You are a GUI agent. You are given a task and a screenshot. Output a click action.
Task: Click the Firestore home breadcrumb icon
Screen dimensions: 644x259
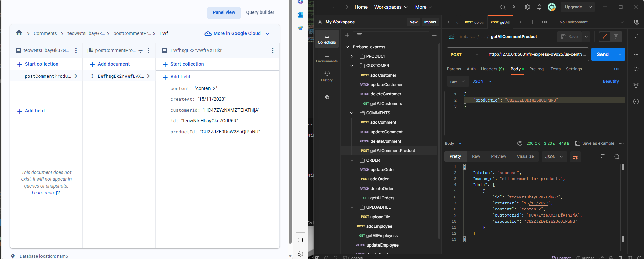[x=19, y=33]
